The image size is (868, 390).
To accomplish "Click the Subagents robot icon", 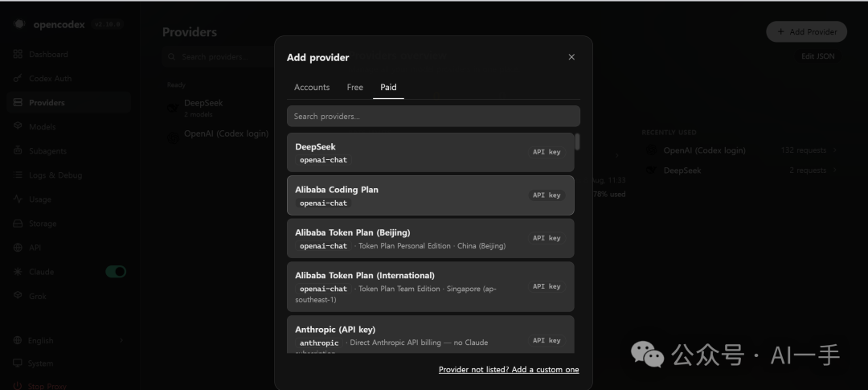I will click(18, 150).
